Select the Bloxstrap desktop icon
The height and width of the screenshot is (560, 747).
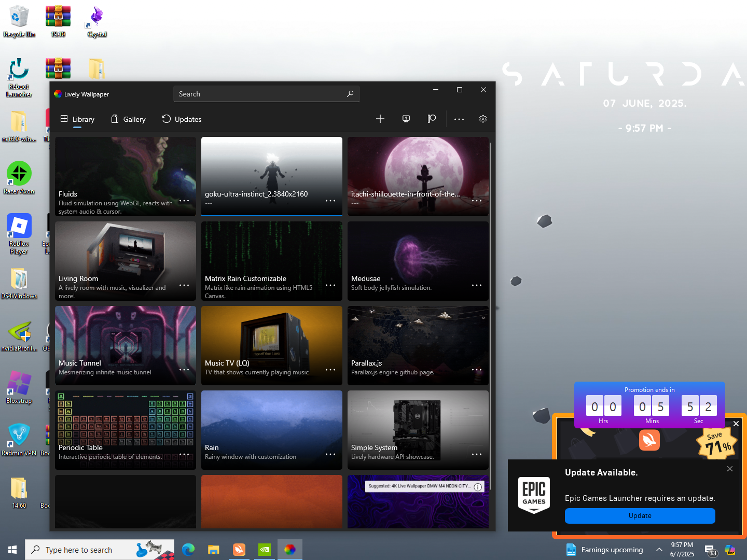tap(19, 387)
